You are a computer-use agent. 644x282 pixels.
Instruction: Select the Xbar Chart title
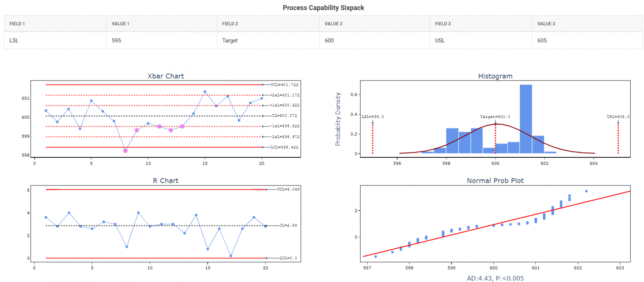[x=166, y=76]
